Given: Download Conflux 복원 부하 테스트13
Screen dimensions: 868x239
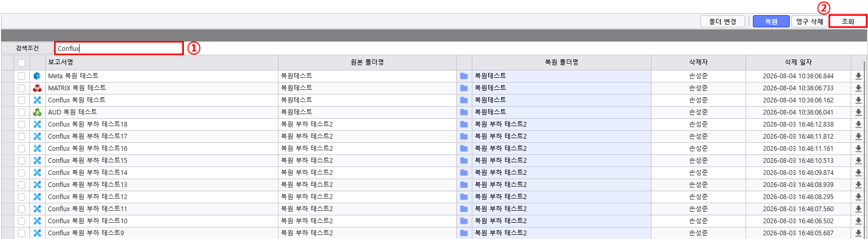Looking at the screenshot, I should pos(859,185).
